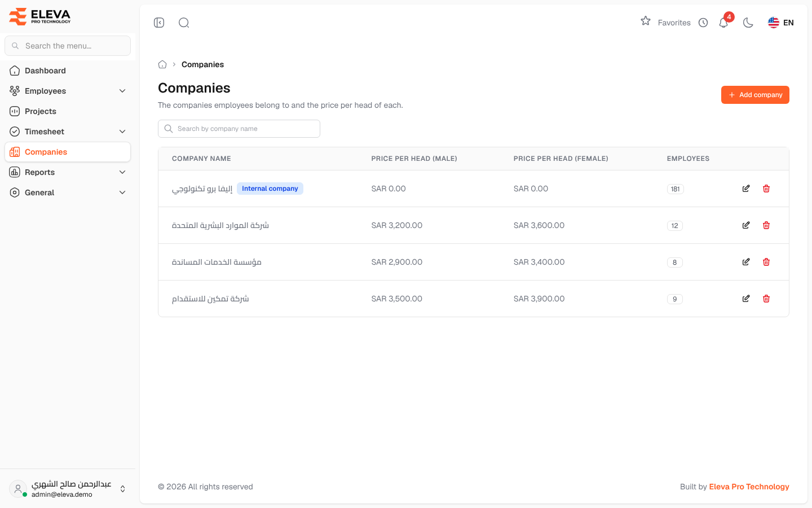Screen dimensions: 812x508
Task: Click the admin@eleva.demo user email
Action: click(62, 494)
